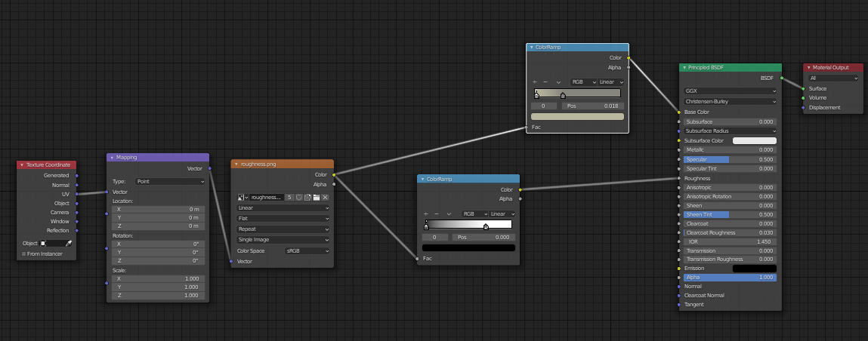Click the new image copy icon

307,198
